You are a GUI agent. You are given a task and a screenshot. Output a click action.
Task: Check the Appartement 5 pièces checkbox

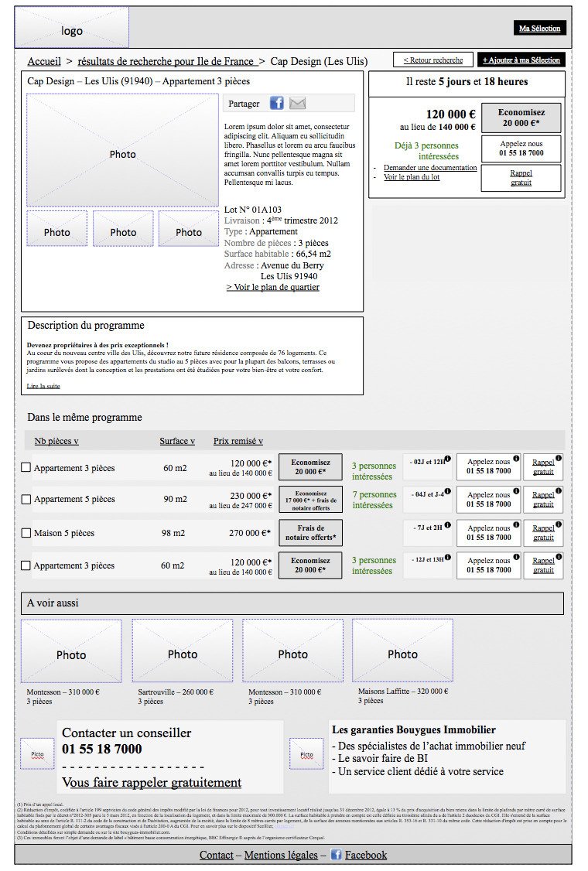[26, 500]
